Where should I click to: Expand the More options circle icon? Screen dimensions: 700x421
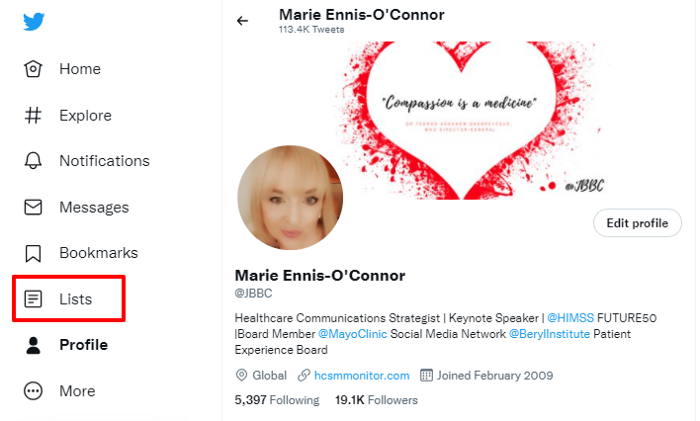tap(33, 391)
